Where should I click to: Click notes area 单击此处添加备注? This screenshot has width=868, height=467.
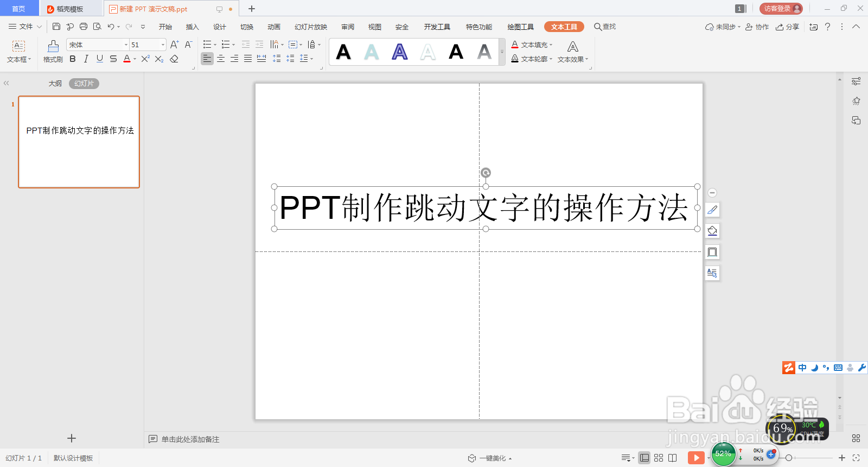tap(190, 439)
